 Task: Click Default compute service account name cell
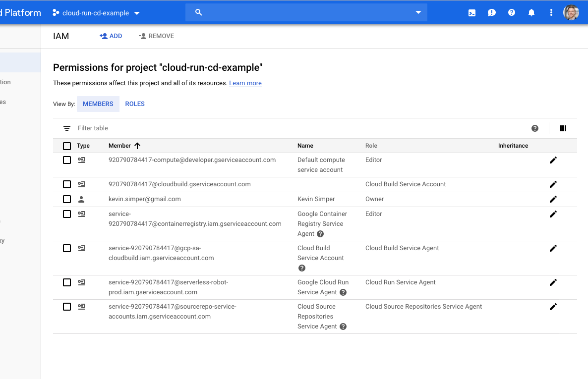click(x=321, y=165)
